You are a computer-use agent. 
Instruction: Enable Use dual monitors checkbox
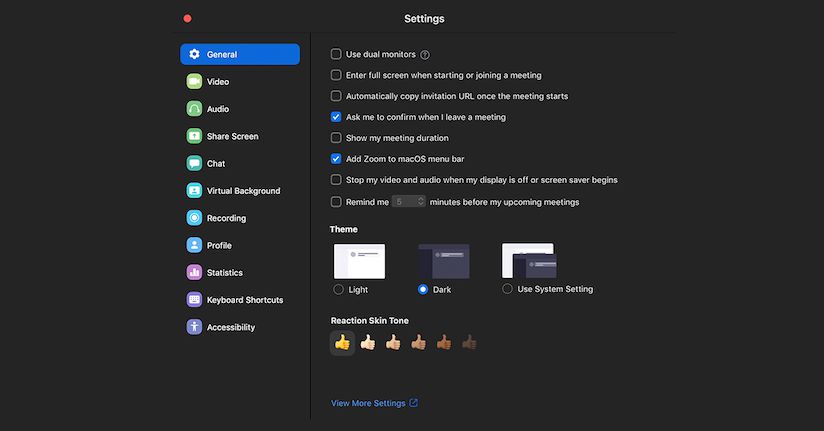(336, 54)
